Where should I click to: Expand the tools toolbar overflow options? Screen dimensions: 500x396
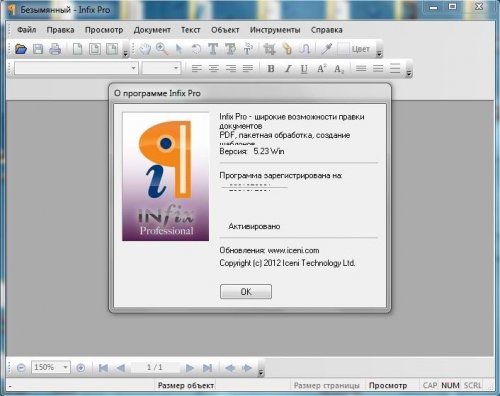[379, 53]
